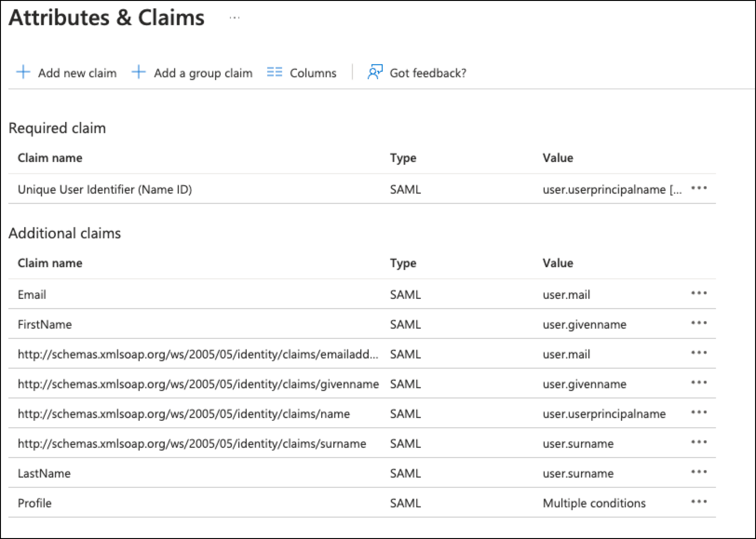Open the ellipsis menu for the givenname schema claim

(x=698, y=382)
